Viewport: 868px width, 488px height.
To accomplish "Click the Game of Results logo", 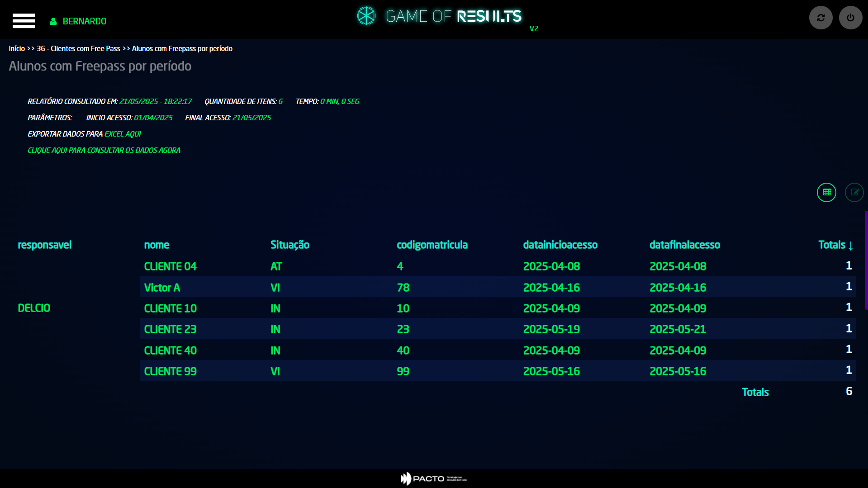I will click(x=439, y=16).
